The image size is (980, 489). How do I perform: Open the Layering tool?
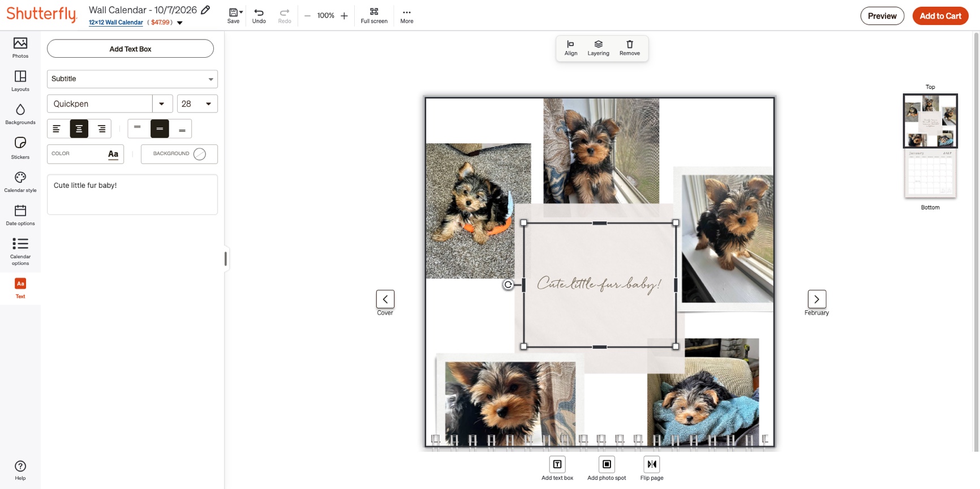coord(598,48)
